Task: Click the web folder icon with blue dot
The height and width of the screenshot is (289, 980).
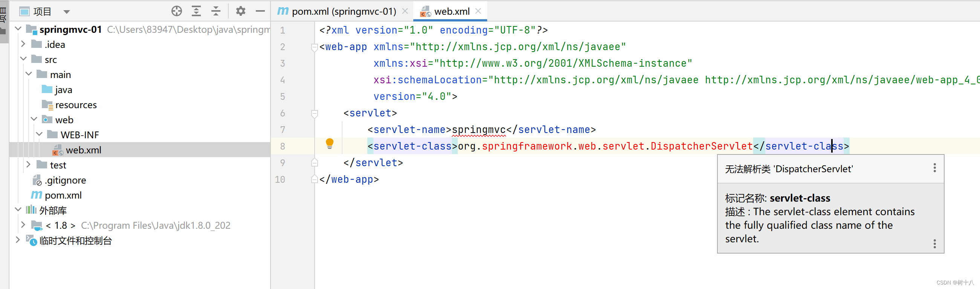Action: [47, 119]
